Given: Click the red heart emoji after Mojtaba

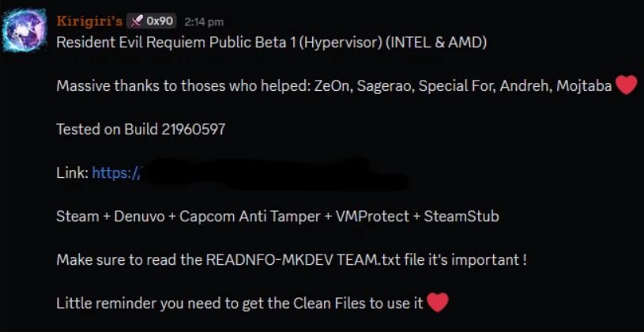Looking at the screenshot, I should pos(626,85).
